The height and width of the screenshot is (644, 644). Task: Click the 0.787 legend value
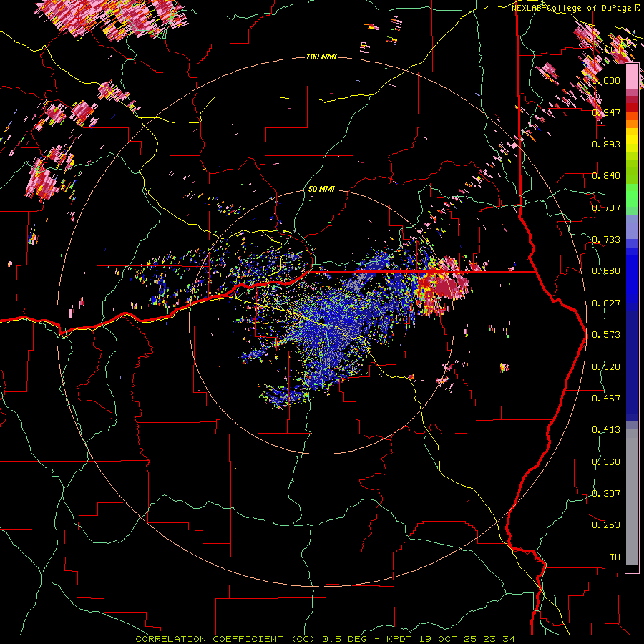[x=606, y=208]
